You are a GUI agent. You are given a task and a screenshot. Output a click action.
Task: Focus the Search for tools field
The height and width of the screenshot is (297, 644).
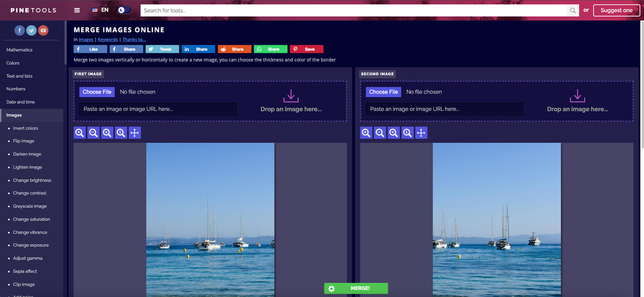pos(354,10)
